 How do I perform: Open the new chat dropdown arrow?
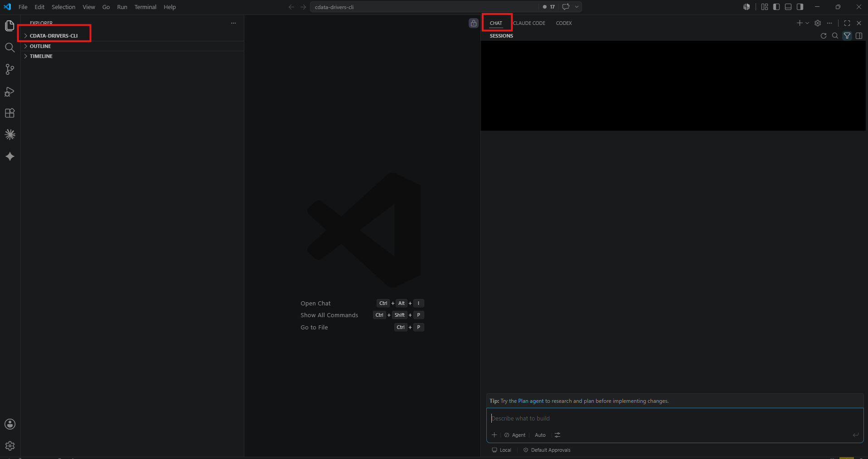(807, 23)
